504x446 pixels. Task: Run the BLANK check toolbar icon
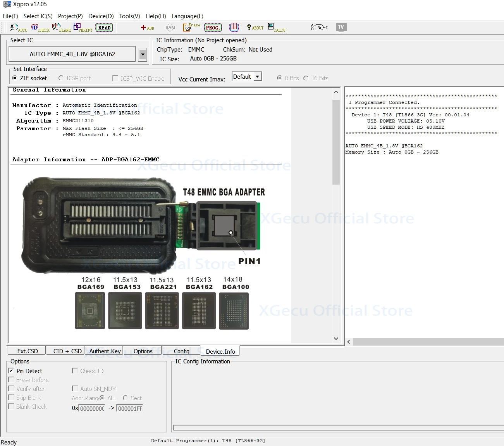[x=62, y=28]
